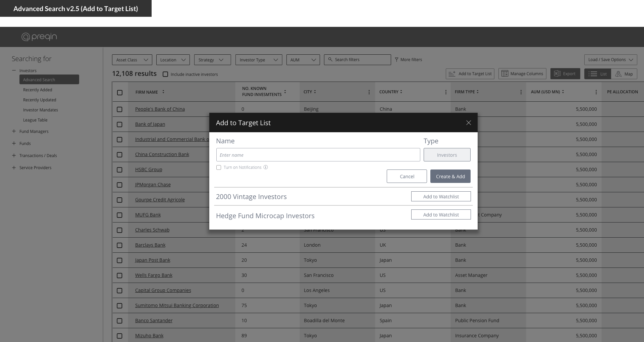The height and width of the screenshot is (342, 644).
Task: Open Banco Santander firm link
Action: (x=154, y=321)
